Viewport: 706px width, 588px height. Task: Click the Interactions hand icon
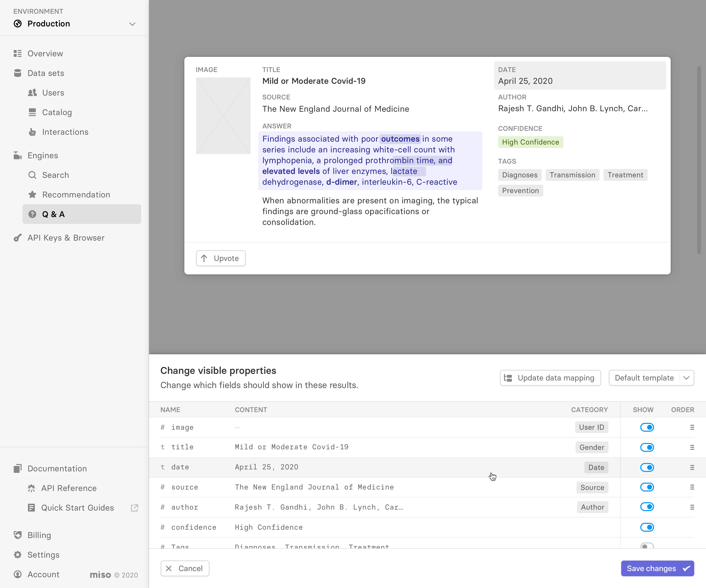pos(32,132)
